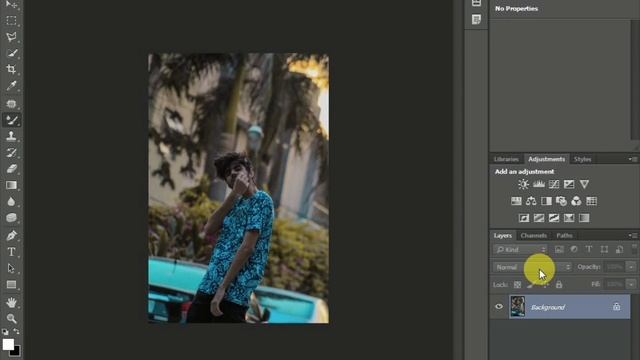640x360 pixels.
Task: Switch to the Libraries tab
Action: point(506,159)
